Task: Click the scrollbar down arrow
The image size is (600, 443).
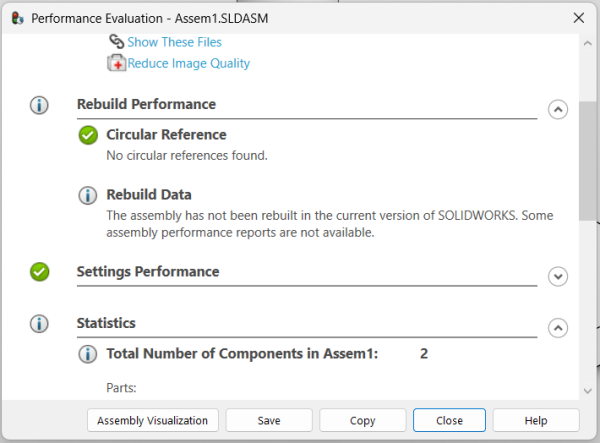Action: [x=588, y=391]
